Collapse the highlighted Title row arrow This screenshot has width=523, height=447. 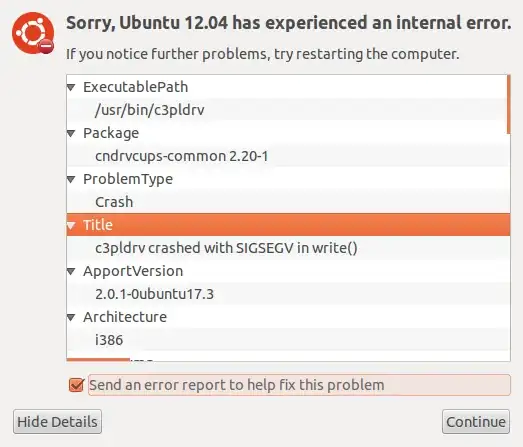(x=71, y=226)
